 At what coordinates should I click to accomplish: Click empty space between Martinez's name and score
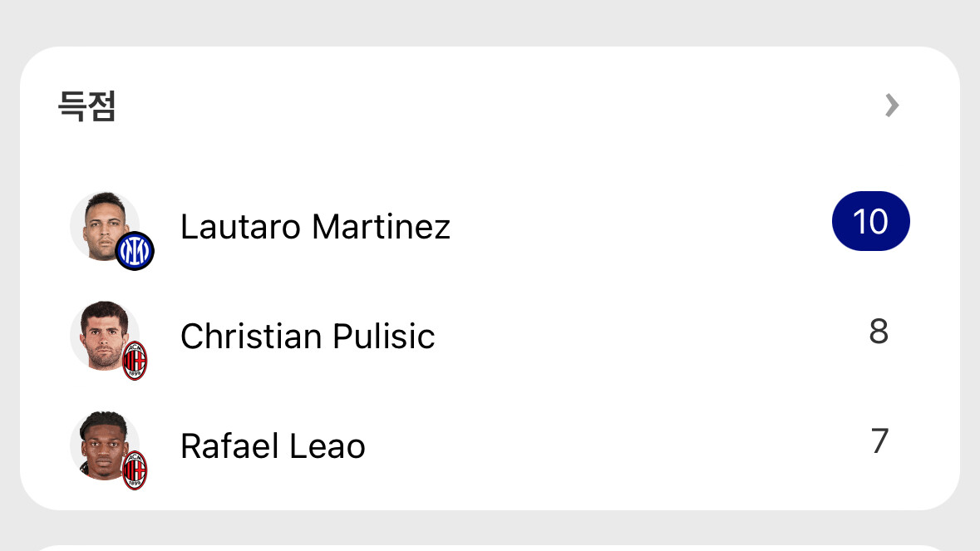click(640, 224)
